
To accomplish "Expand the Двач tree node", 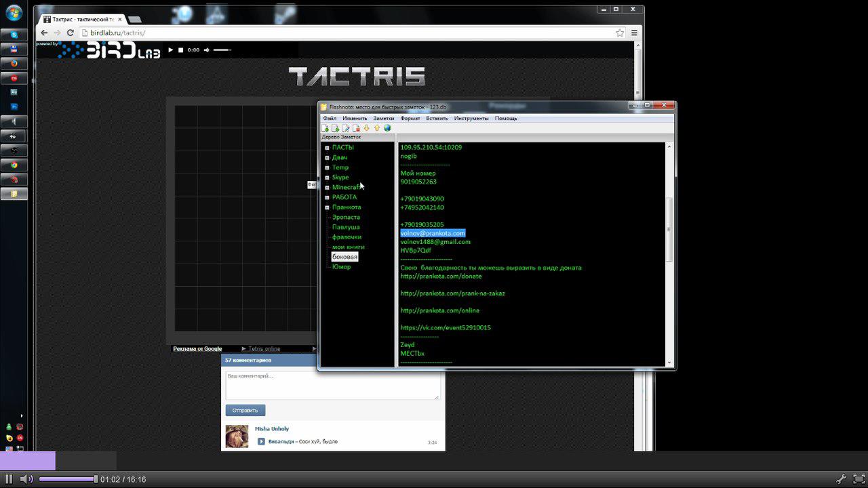I will (327, 158).
